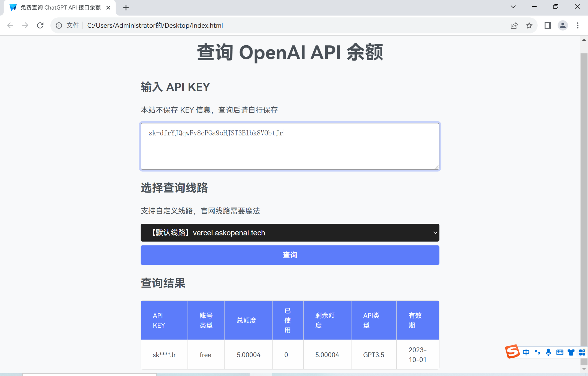Open the browser side panel icon

[548, 25]
